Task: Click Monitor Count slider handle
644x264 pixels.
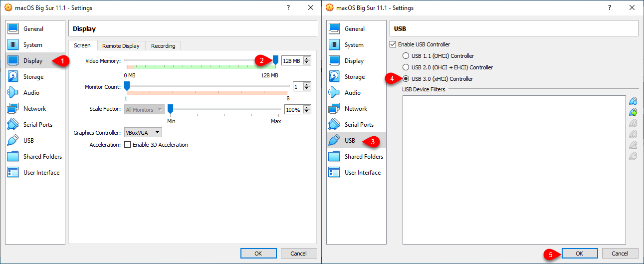Action: point(127,86)
